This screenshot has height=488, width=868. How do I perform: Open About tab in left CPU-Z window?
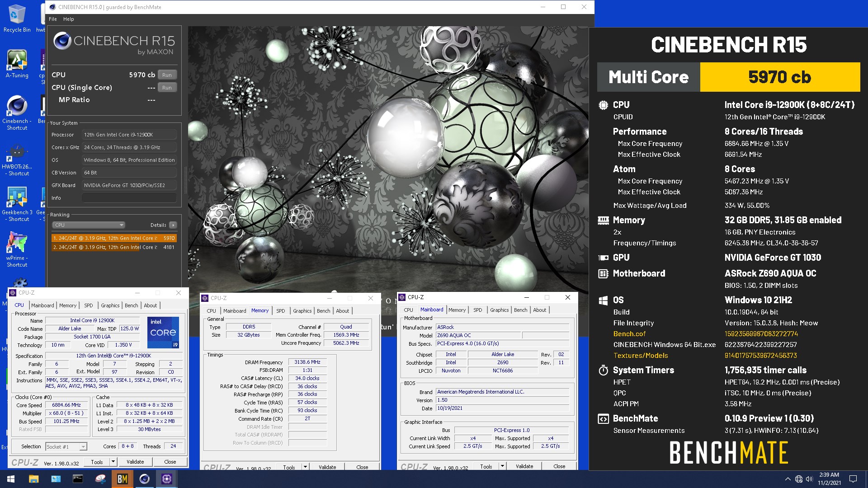pos(151,305)
